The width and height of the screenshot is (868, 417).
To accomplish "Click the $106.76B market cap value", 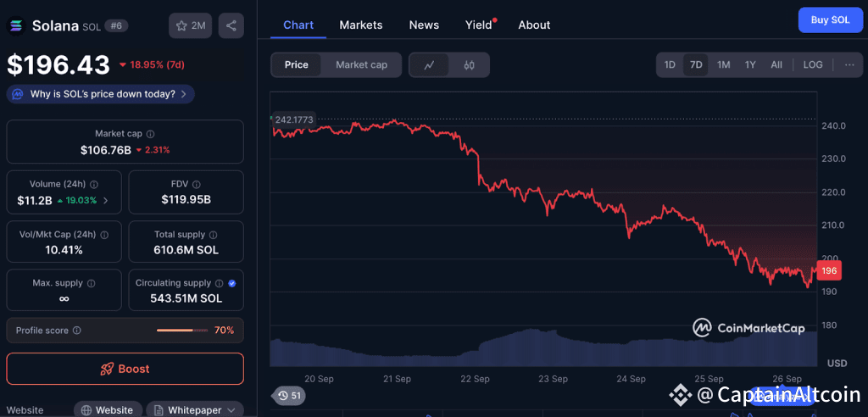I will [x=106, y=150].
